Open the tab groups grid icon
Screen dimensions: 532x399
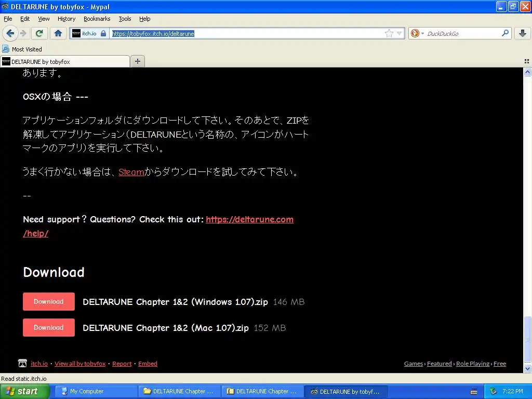click(527, 61)
